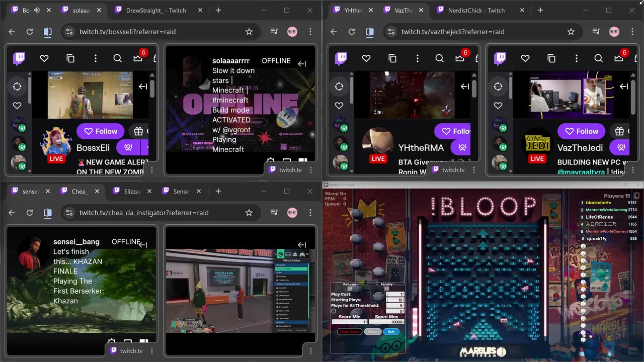The height and width of the screenshot is (362, 644).
Task: Open search icon in YHtheRMA pane
Action: coord(440,58)
